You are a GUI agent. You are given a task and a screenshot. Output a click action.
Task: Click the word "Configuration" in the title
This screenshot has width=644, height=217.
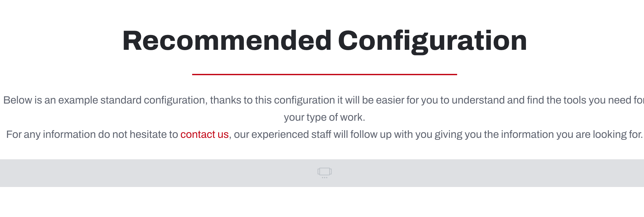[432, 41]
